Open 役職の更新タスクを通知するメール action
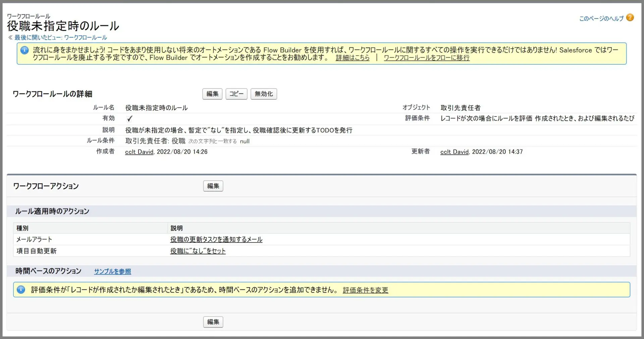The width and height of the screenshot is (644, 339). click(216, 240)
